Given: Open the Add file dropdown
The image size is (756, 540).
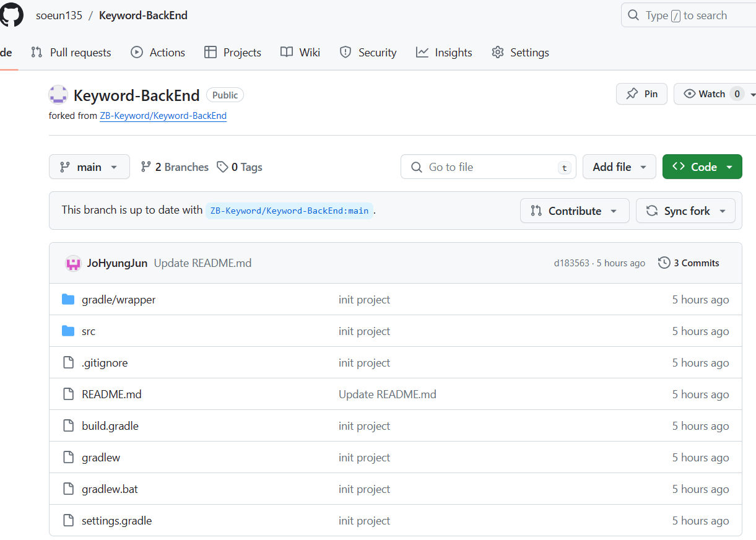Looking at the screenshot, I should [x=619, y=167].
